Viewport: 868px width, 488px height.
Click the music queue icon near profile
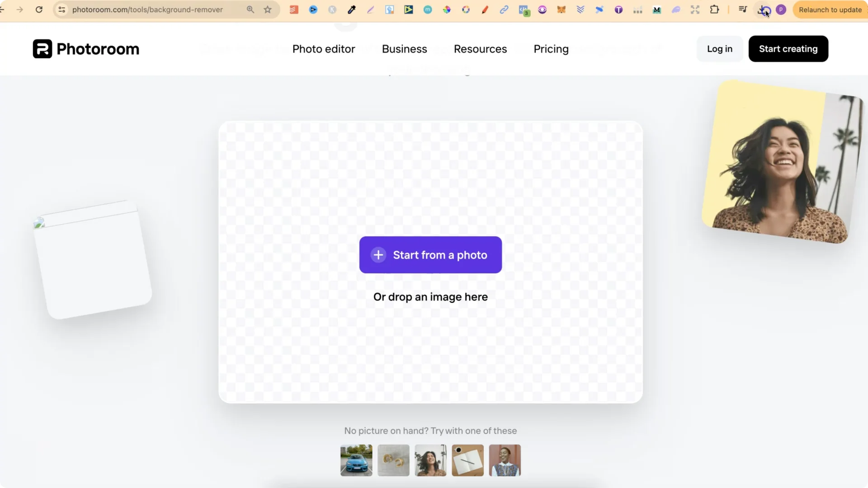(x=743, y=9)
